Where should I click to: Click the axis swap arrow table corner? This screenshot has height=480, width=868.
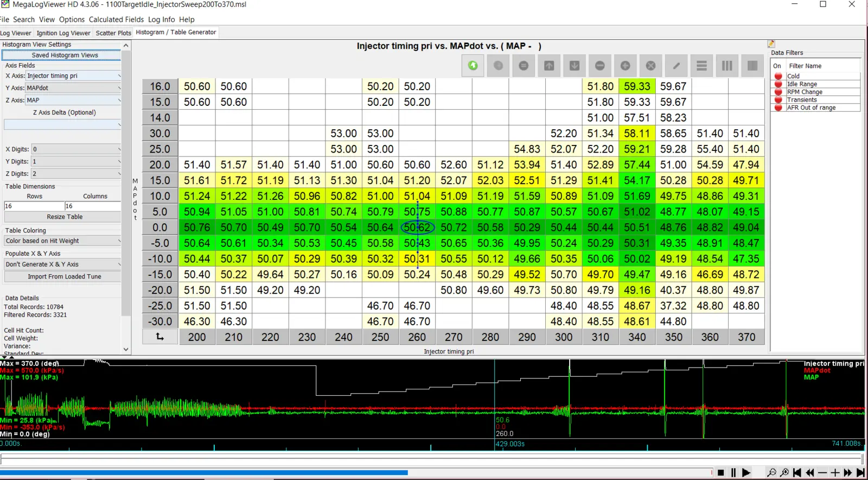[160, 337]
